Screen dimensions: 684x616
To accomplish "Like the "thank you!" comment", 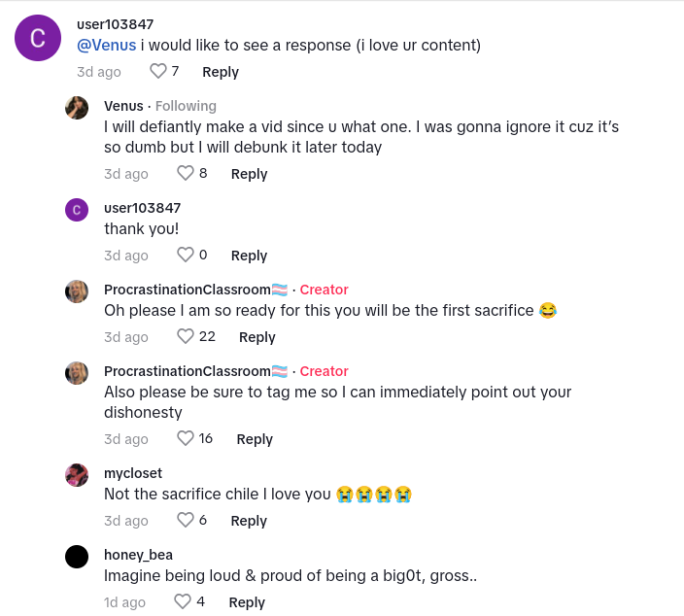I will coord(186,255).
